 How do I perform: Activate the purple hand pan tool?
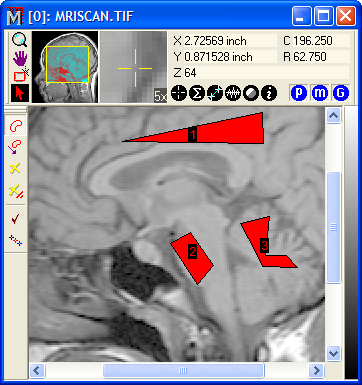click(20, 58)
